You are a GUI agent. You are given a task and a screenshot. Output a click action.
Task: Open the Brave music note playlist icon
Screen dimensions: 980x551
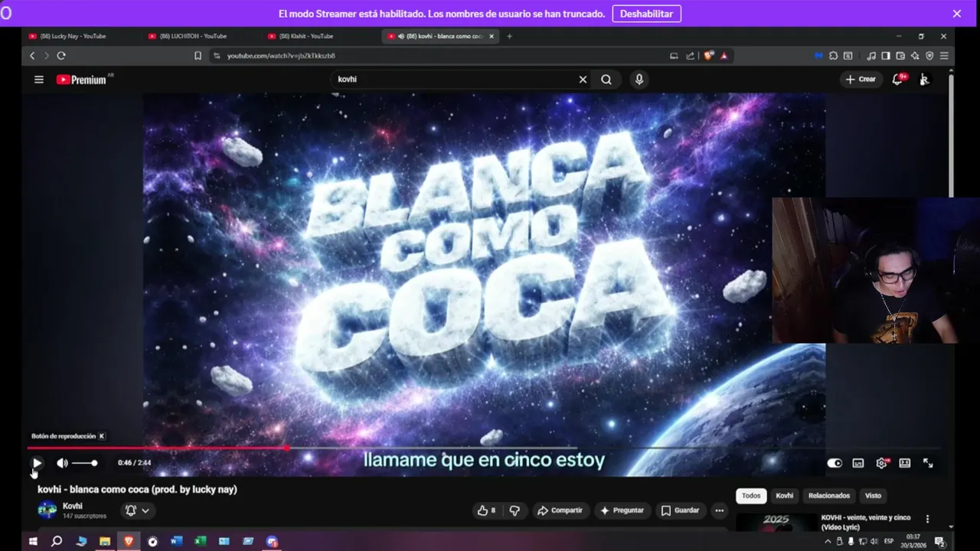[x=871, y=56]
